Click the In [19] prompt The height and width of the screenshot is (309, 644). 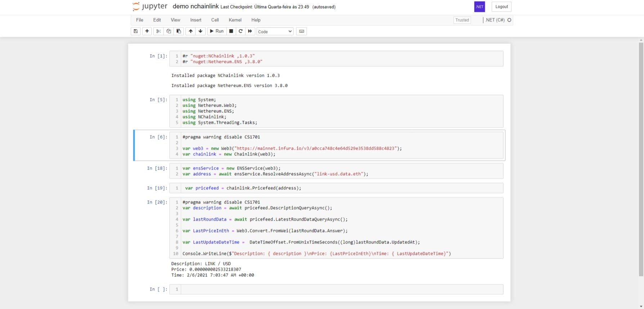157,188
